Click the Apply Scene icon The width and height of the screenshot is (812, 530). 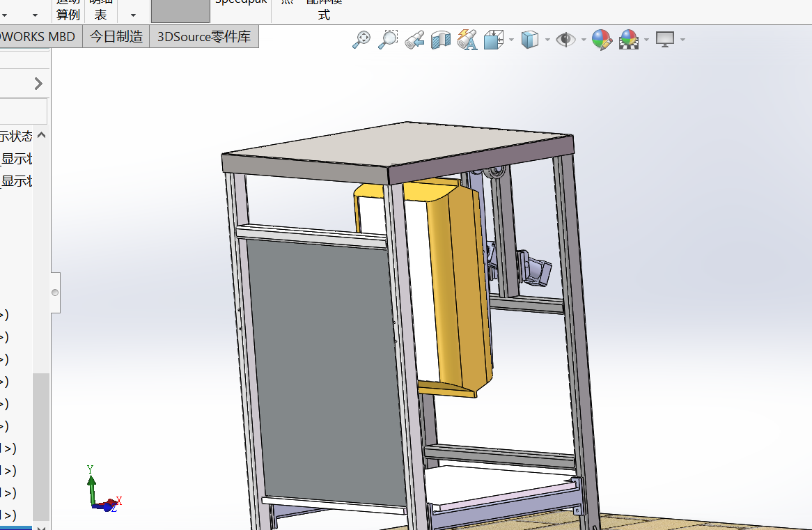[628, 40]
